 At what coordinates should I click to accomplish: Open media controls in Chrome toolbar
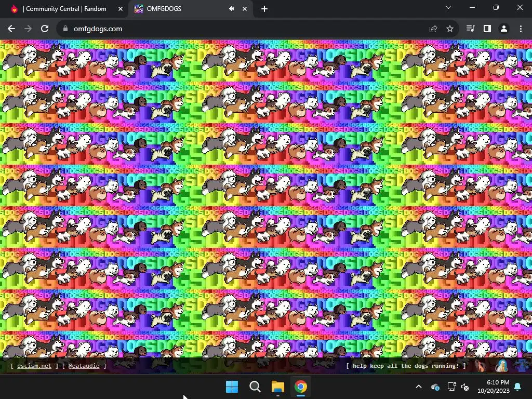[470, 29]
